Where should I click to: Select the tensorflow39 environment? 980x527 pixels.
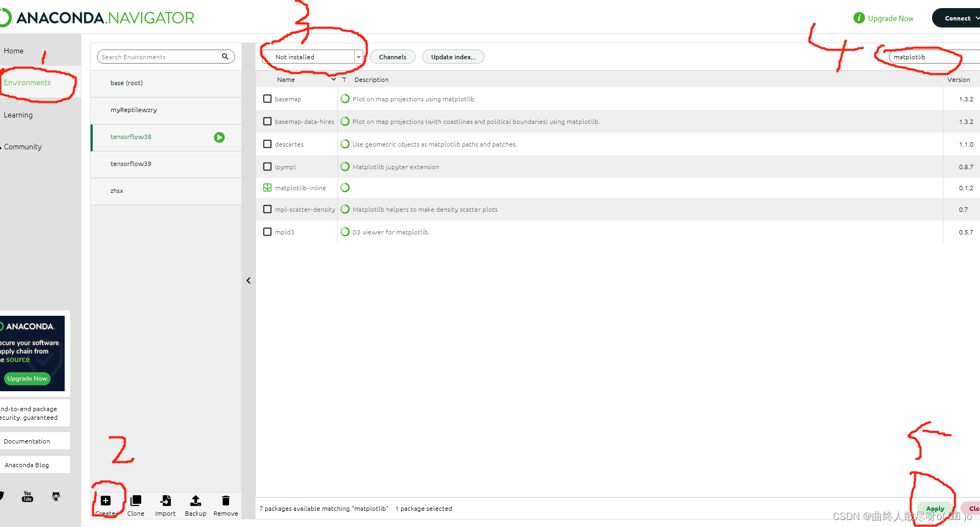(x=166, y=164)
